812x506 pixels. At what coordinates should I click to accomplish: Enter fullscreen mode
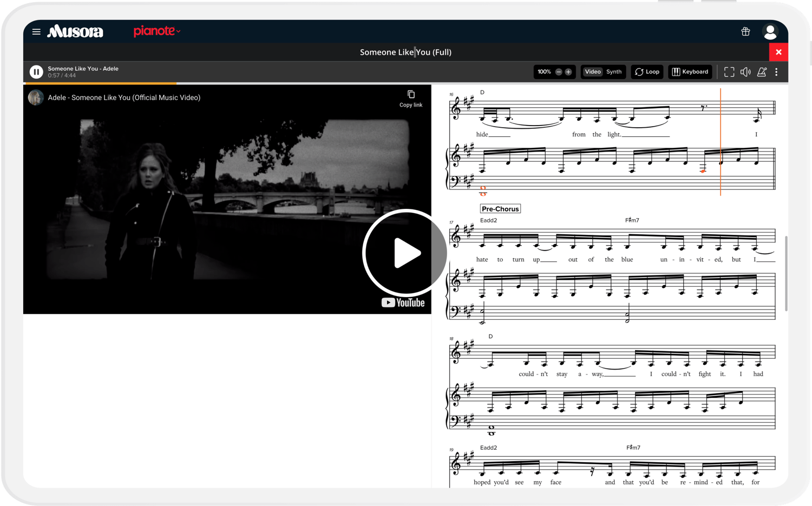[x=729, y=72]
